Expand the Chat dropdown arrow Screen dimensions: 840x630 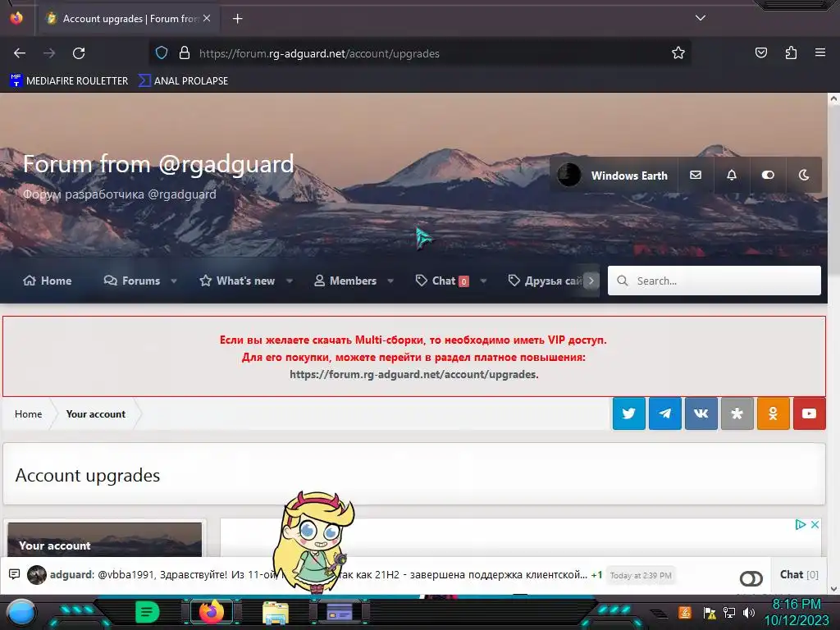(x=483, y=281)
